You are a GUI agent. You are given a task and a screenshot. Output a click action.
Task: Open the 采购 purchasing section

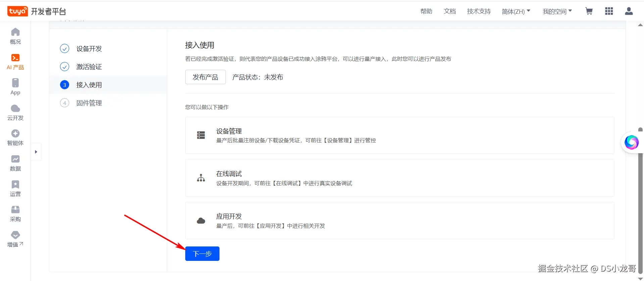click(x=15, y=214)
